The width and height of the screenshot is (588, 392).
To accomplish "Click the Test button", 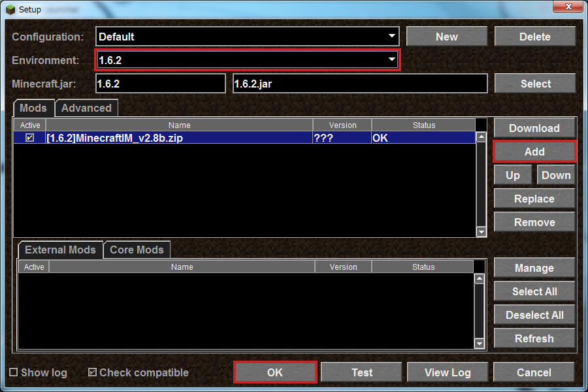I will (361, 372).
